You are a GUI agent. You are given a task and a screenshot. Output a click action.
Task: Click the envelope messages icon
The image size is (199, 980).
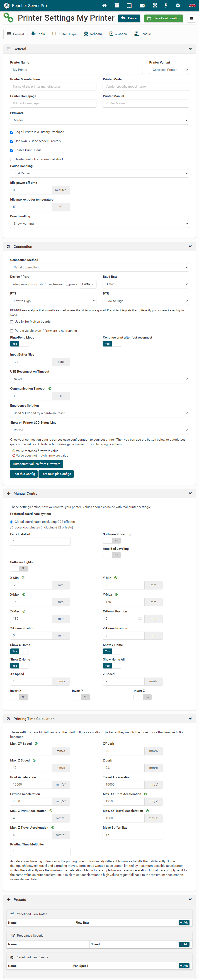pos(142,6)
